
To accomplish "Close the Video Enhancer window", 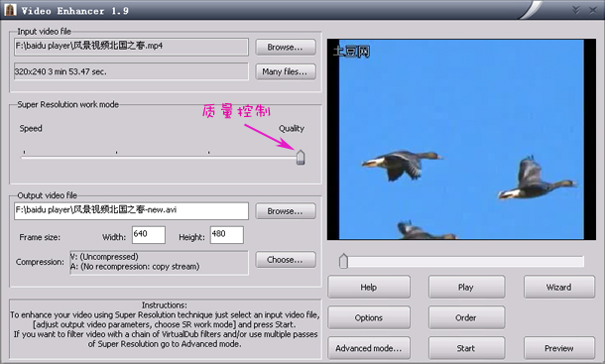I will coord(593,11).
